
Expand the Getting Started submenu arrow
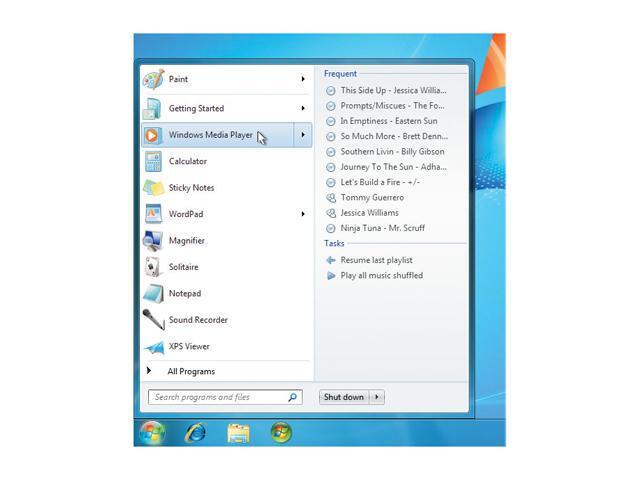pyautogui.click(x=303, y=108)
